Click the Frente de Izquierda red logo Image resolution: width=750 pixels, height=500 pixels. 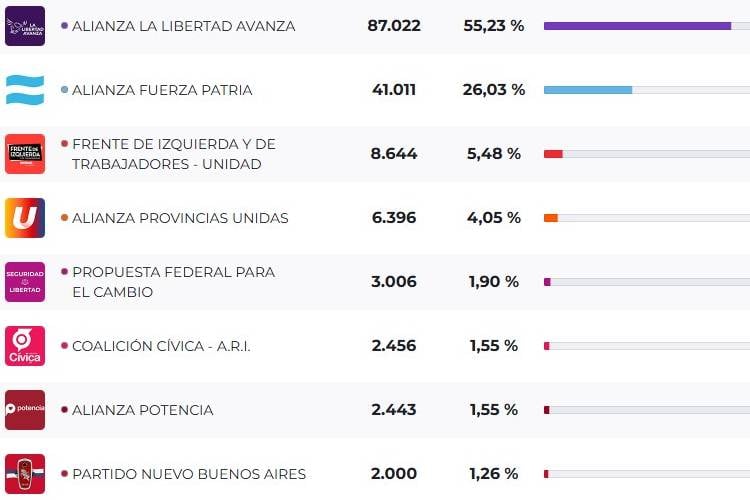(x=25, y=154)
